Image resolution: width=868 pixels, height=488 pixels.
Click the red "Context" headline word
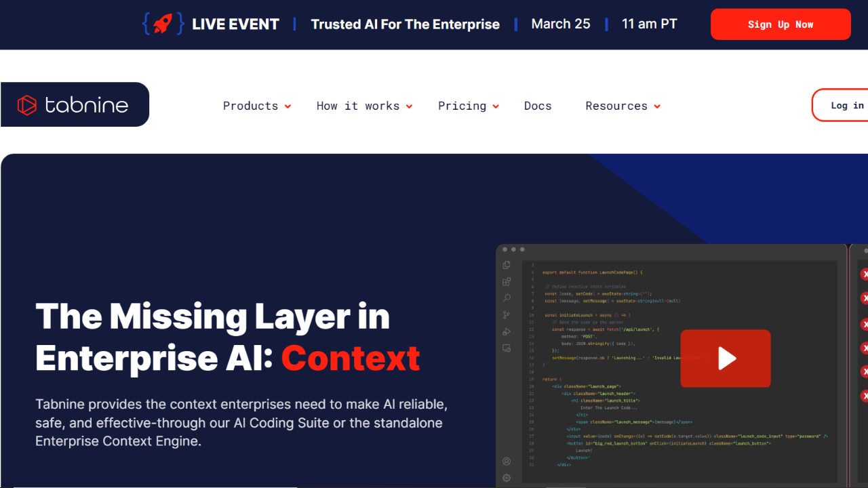[351, 359]
